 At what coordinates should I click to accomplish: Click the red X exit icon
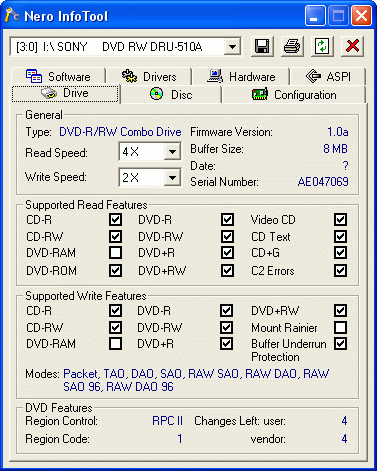[352, 46]
